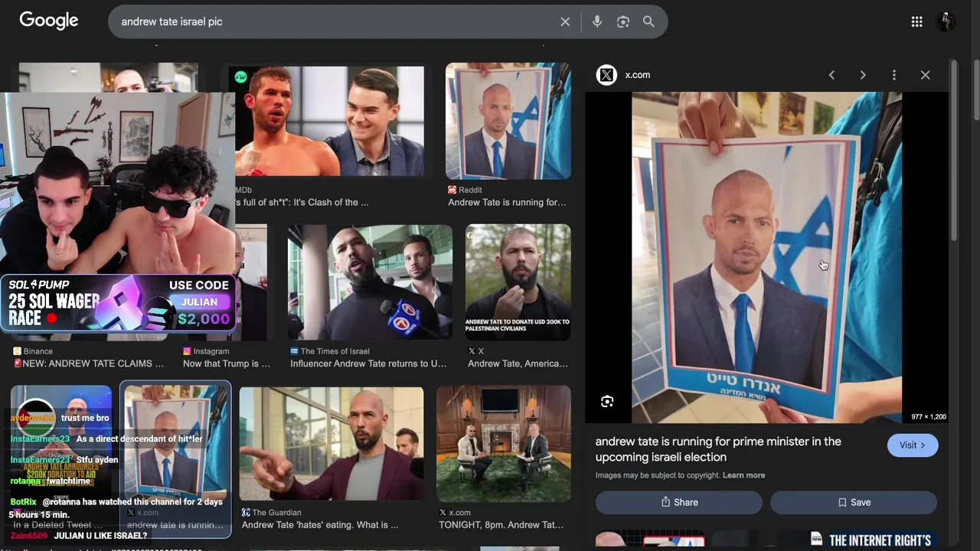Click the Sol Pump wager race banner
The width and height of the screenshot is (980, 551).
(x=118, y=304)
